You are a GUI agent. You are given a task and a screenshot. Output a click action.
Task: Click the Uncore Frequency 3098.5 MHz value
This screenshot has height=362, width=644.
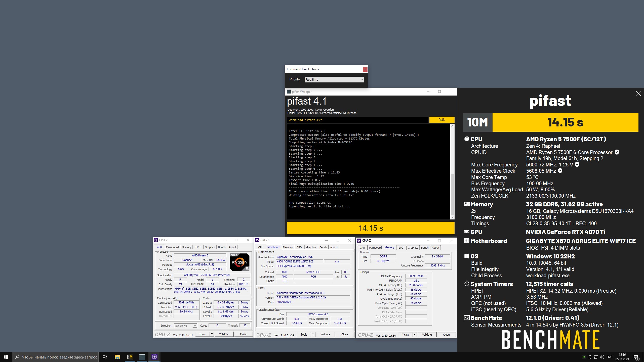pos(437,265)
